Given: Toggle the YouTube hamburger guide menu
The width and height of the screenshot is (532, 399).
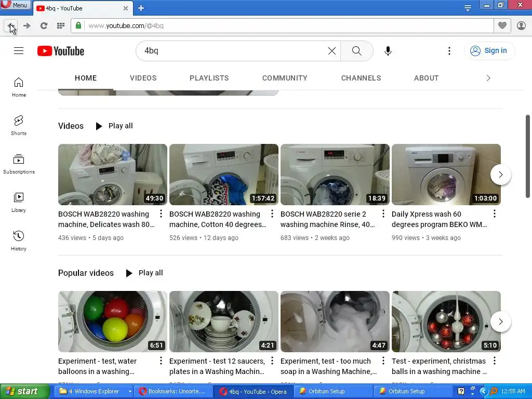Looking at the screenshot, I should click(x=19, y=51).
